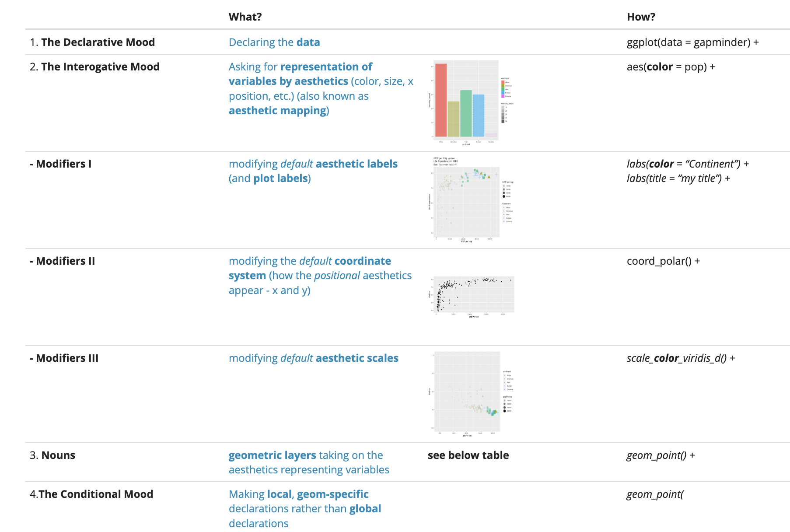This screenshot has width=790, height=532.
Task: Click the "How?" column header
Action: (x=641, y=17)
